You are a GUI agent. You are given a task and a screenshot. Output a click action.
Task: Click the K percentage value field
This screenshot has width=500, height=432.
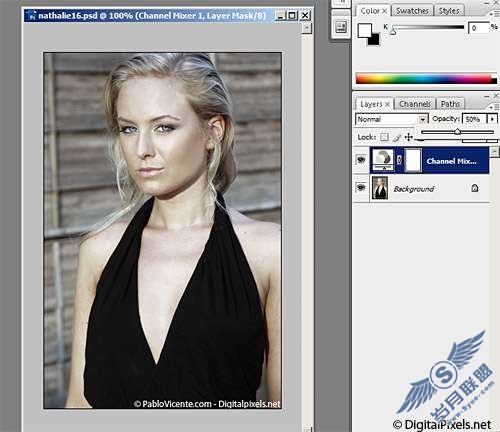[478, 28]
